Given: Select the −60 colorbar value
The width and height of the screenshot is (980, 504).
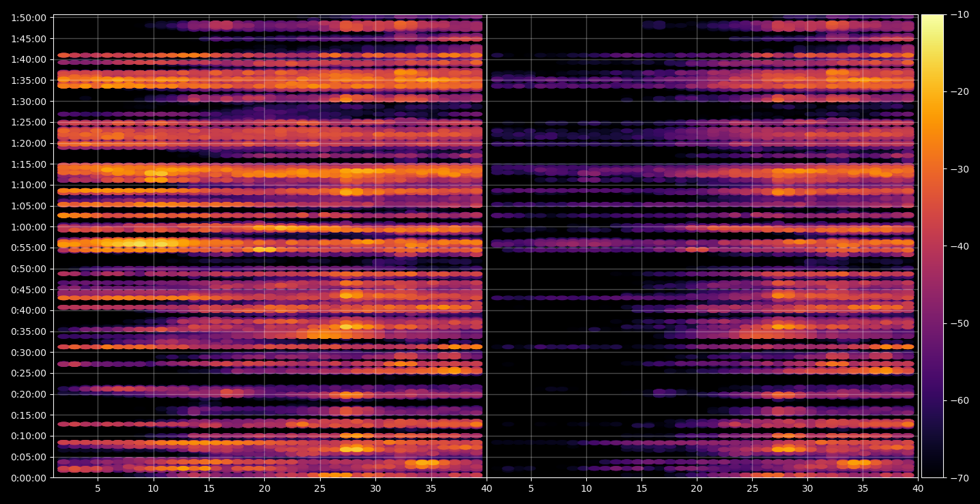Looking at the screenshot, I should pyautogui.click(x=960, y=400).
